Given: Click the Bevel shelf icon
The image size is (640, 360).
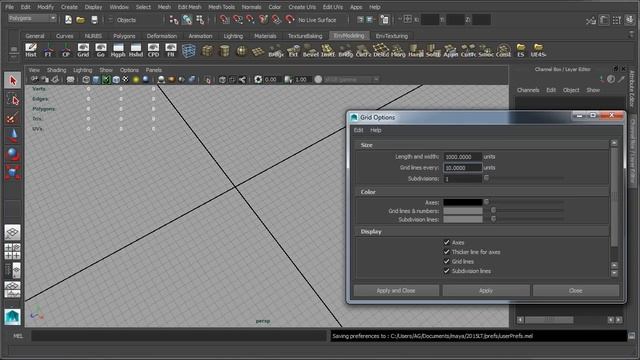Looking at the screenshot, I should tap(311, 51).
